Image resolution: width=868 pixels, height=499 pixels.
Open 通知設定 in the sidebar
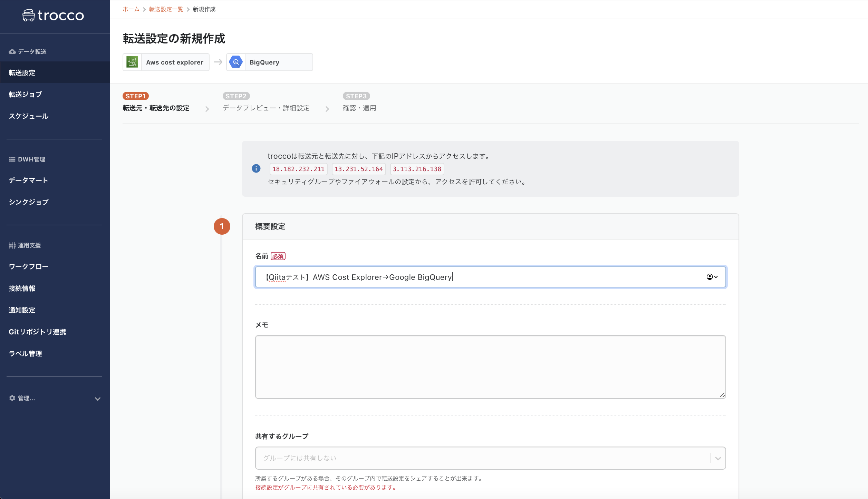[22, 310]
